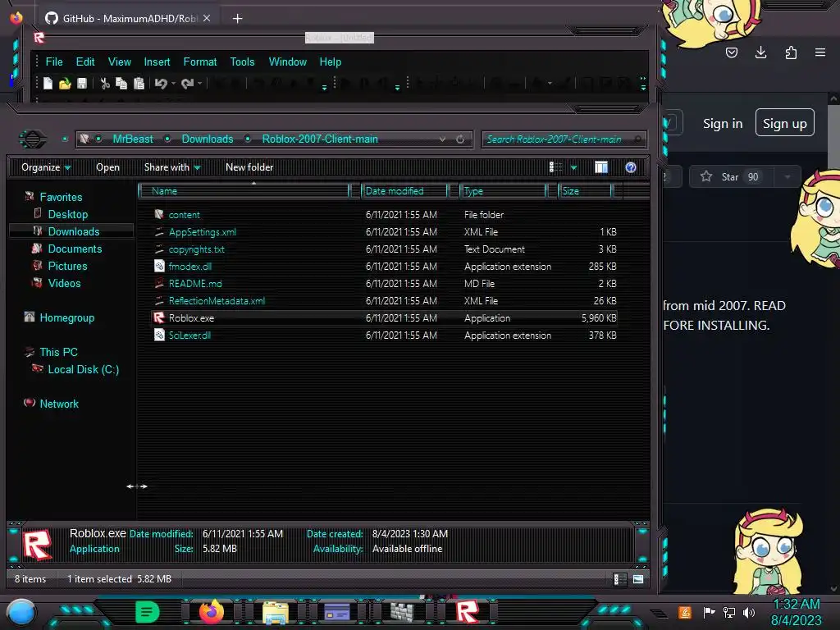Sort files by the Size column header
Viewport: 840px width, 630px height.
point(585,191)
